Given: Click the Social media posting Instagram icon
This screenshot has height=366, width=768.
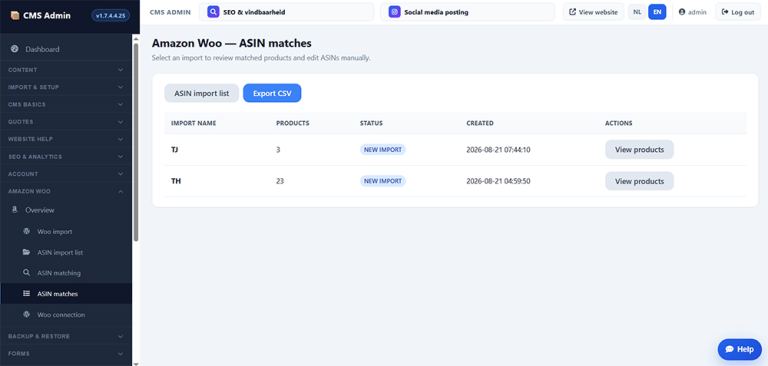Looking at the screenshot, I should pos(395,12).
